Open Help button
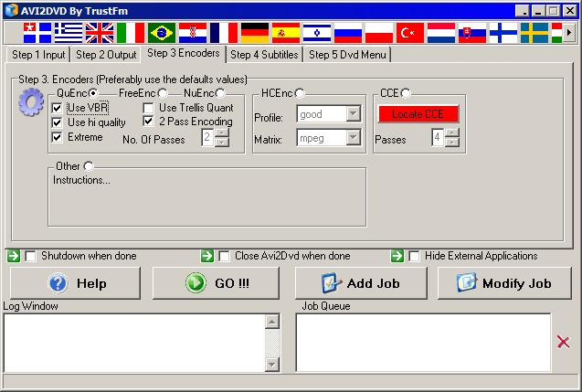The width and height of the screenshot is (582, 392). point(75,283)
